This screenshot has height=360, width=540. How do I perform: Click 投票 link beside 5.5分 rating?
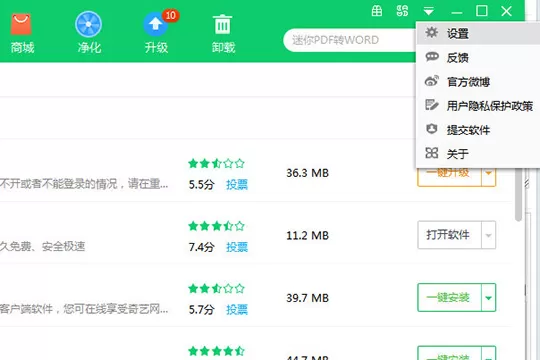point(237,185)
